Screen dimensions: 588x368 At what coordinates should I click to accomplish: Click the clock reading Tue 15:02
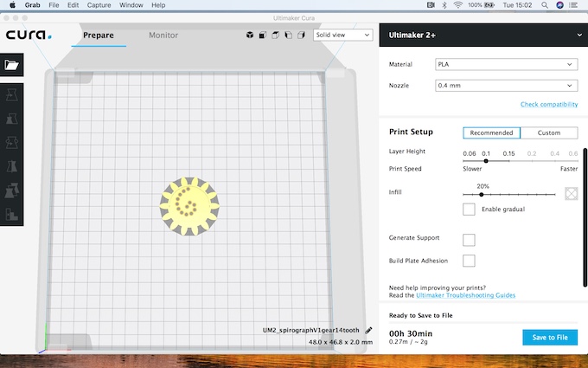coord(517,5)
